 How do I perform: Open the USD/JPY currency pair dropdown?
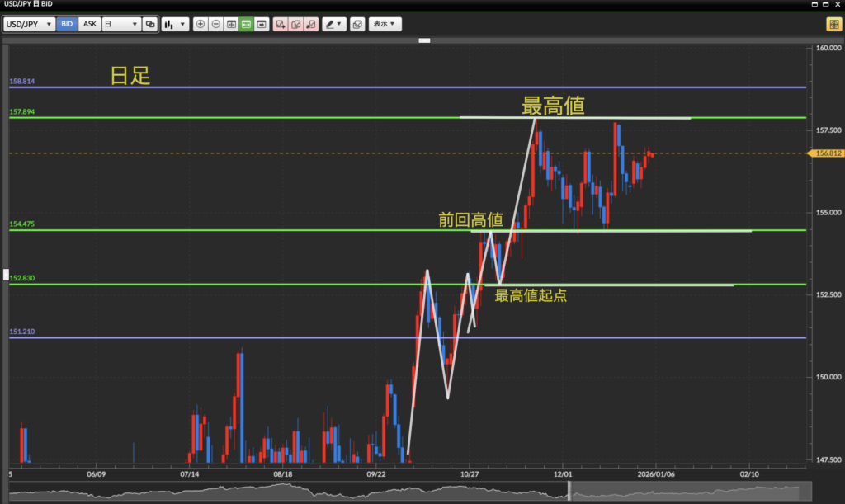click(x=30, y=25)
